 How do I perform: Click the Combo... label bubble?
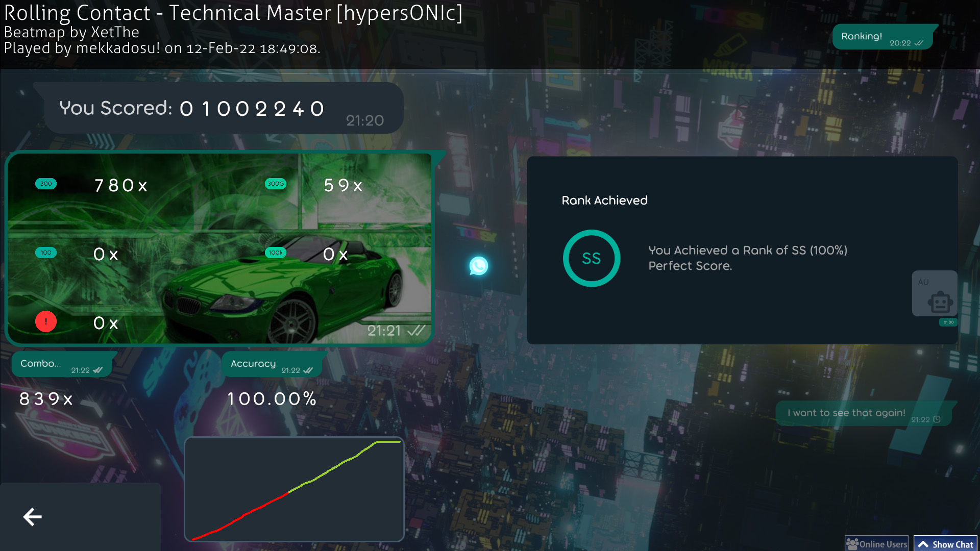click(61, 364)
